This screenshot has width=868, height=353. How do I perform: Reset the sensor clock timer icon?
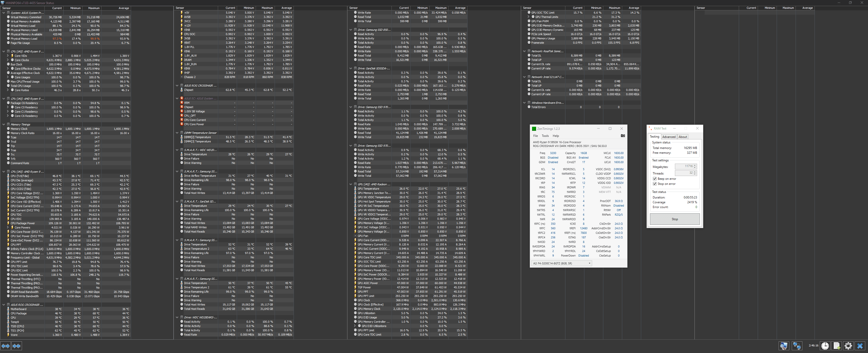[x=825, y=346]
